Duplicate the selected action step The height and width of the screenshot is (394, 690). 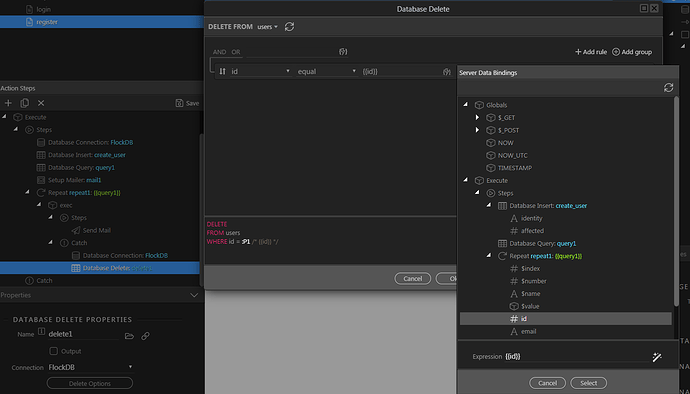[x=25, y=103]
